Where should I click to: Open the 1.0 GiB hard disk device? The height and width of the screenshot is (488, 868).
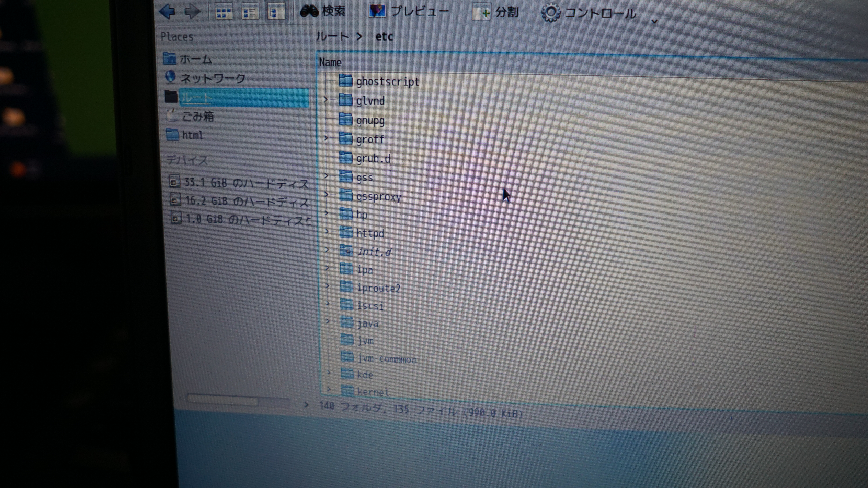(x=241, y=219)
